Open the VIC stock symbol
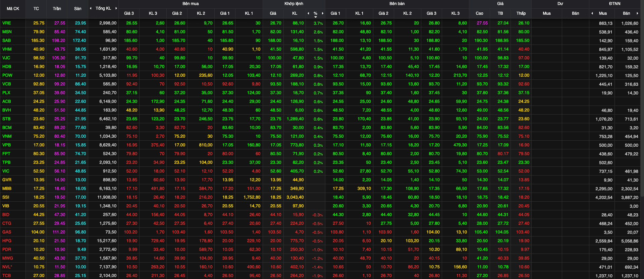 click(6, 171)
